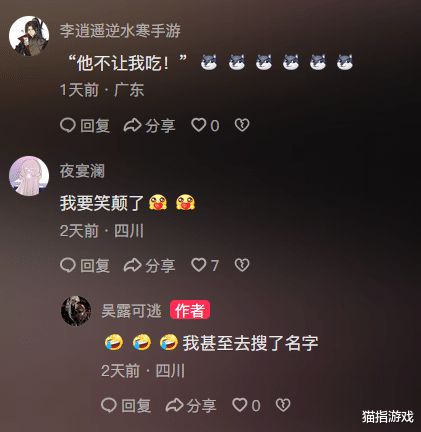Screen dimensions: 421x432
Task: Click the comment text "我要笑颠了"
Action: (102, 203)
